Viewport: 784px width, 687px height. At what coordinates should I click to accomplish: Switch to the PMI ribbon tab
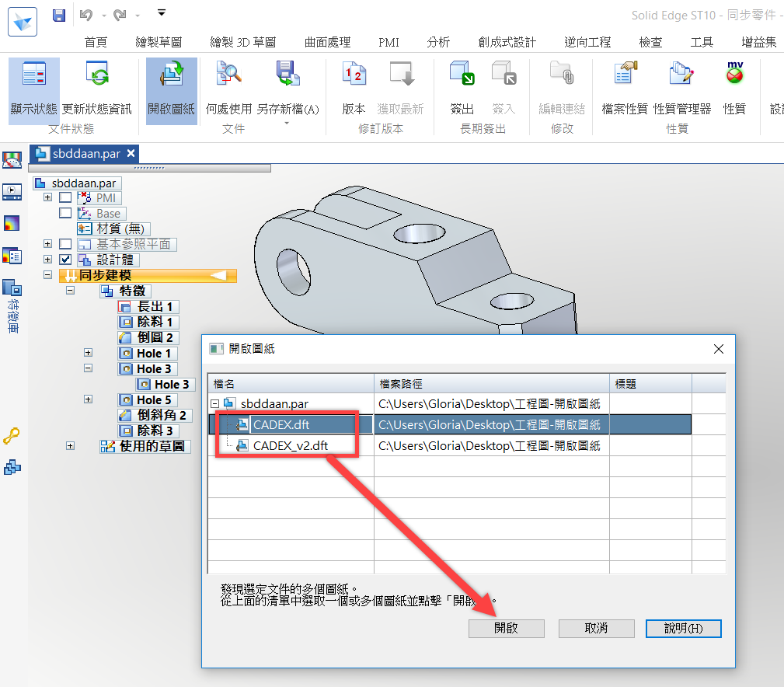[389, 43]
